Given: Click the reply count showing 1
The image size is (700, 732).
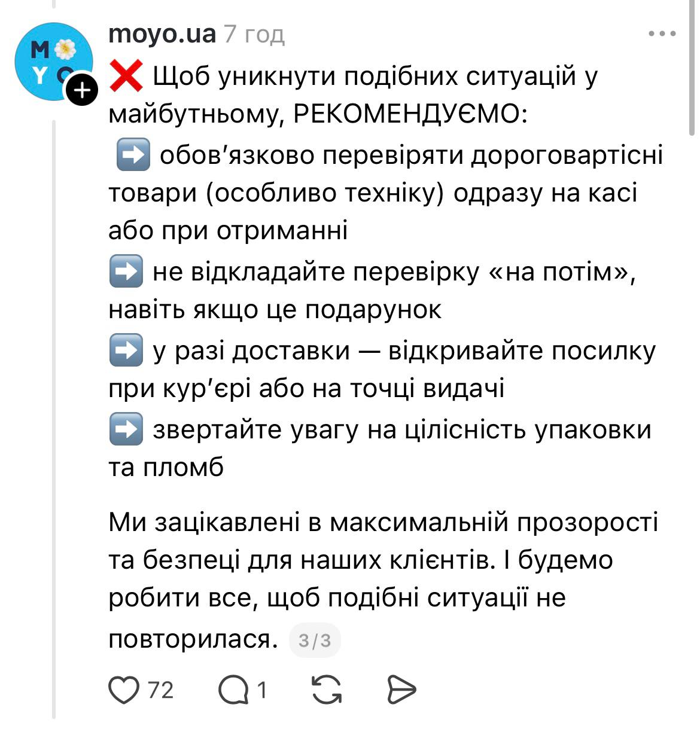Looking at the screenshot, I should (261, 690).
